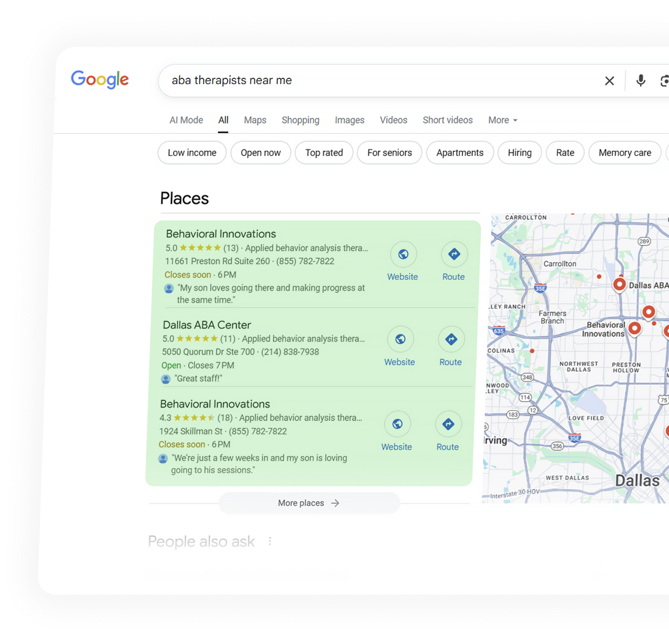Open the three-dot menu beside People also ask
Screen dimensions: 669x644
point(270,541)
